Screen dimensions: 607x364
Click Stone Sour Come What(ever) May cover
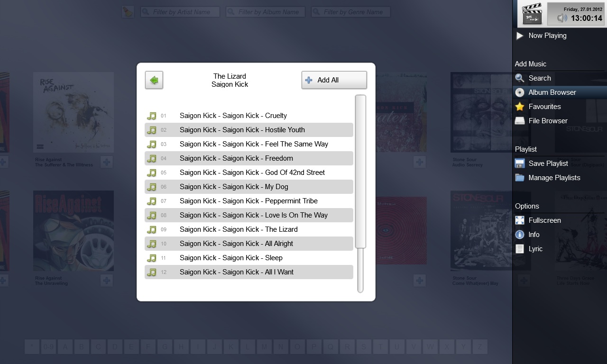click(x=491, y=231)
